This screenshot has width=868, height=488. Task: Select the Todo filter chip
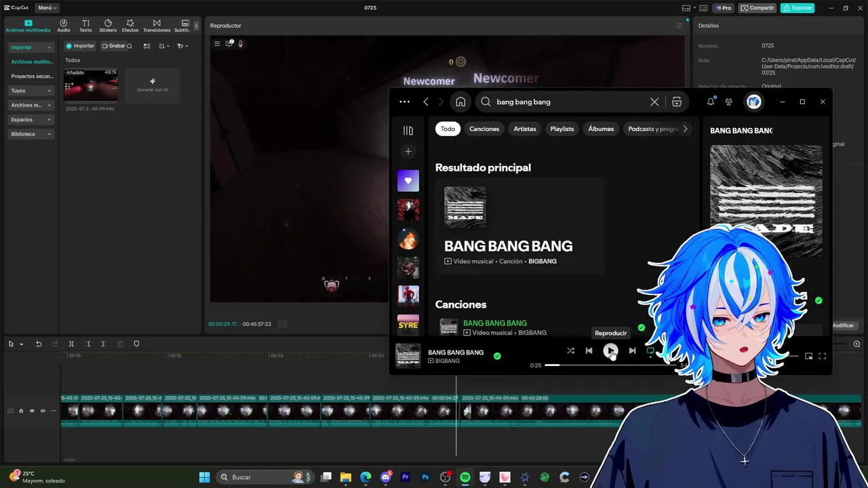[x=448, y=129]
